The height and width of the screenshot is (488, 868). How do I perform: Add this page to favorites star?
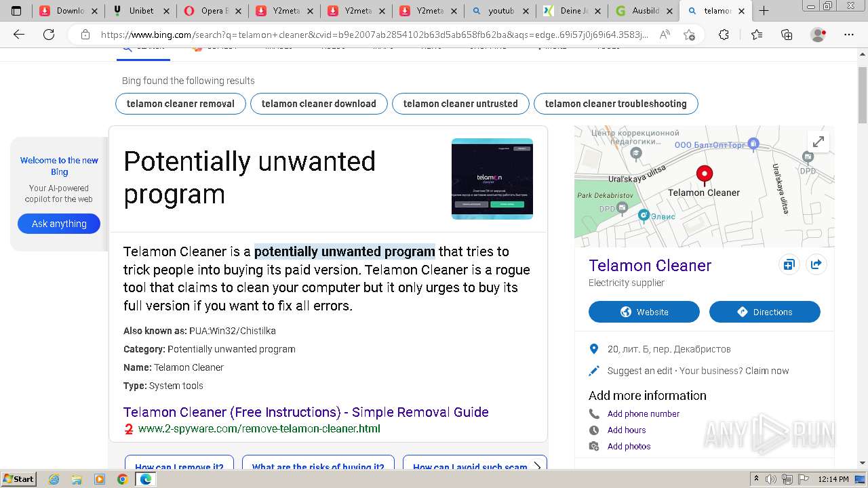coord(690,35)
